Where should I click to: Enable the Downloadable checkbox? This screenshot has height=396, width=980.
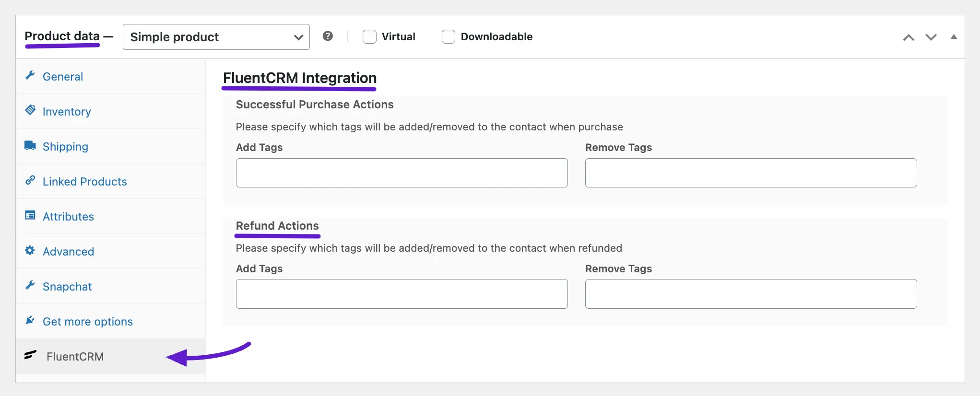pos(449,37)
